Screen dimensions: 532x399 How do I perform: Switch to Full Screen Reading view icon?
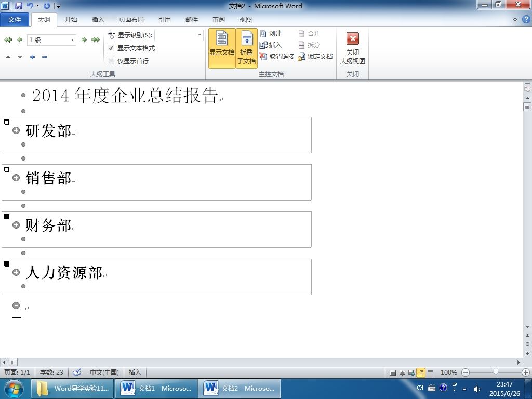[402, 373]
